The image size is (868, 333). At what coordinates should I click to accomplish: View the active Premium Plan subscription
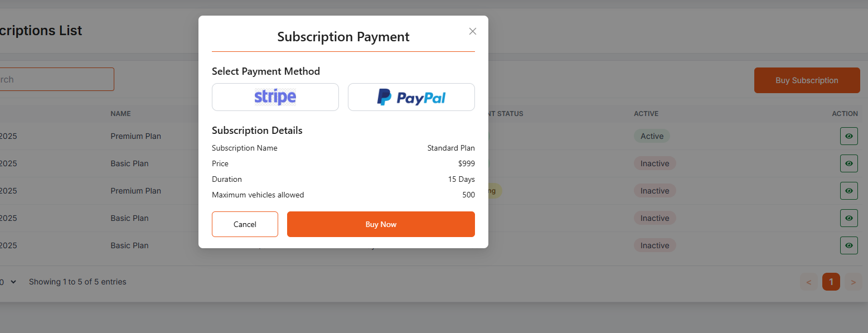pyautogui.click(x=848, y=136)
